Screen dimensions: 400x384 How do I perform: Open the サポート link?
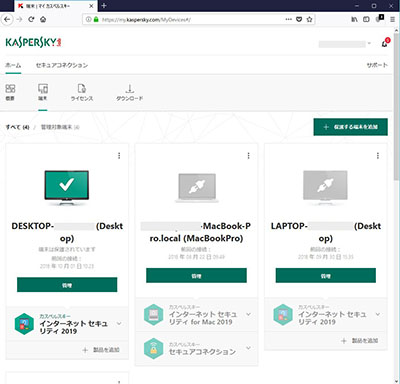point(377,65)
